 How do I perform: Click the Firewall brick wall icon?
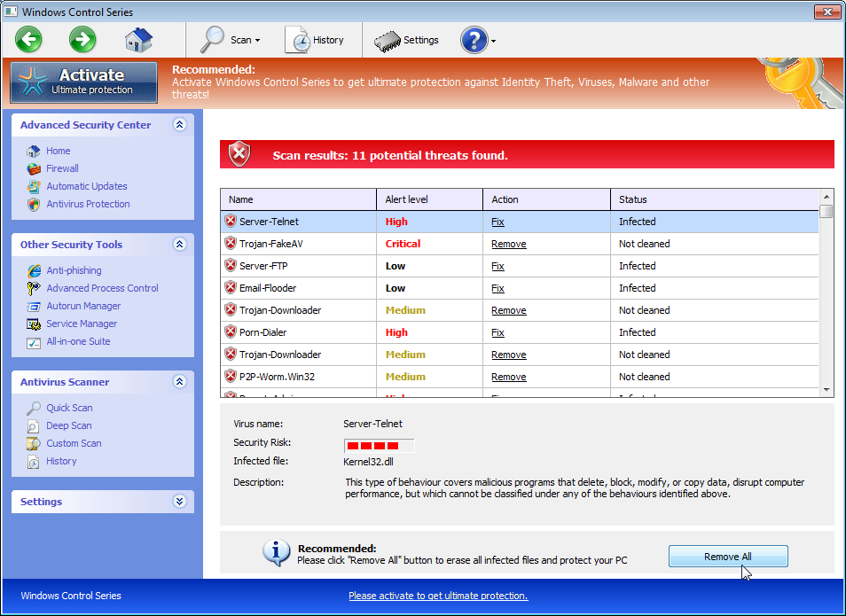(34, 168)
